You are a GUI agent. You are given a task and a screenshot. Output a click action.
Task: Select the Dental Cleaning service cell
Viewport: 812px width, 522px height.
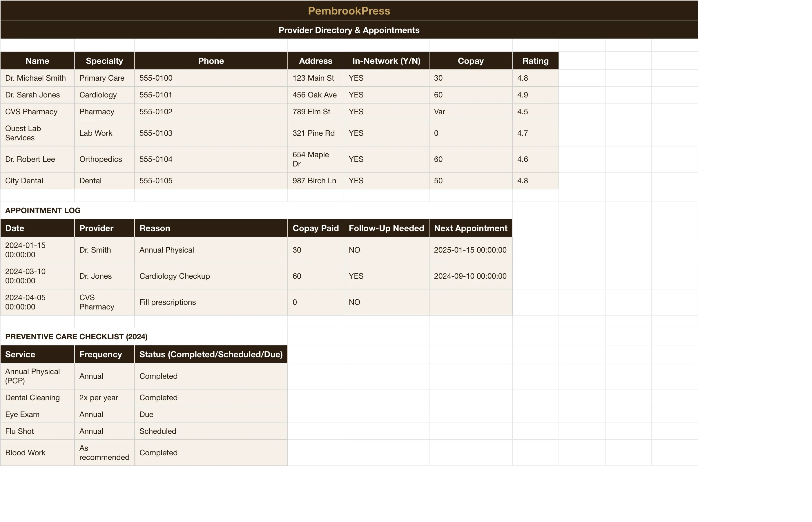coord(37,398)
